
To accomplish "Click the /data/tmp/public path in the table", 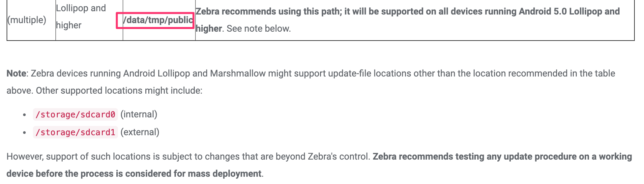I will tap(158, 20).
